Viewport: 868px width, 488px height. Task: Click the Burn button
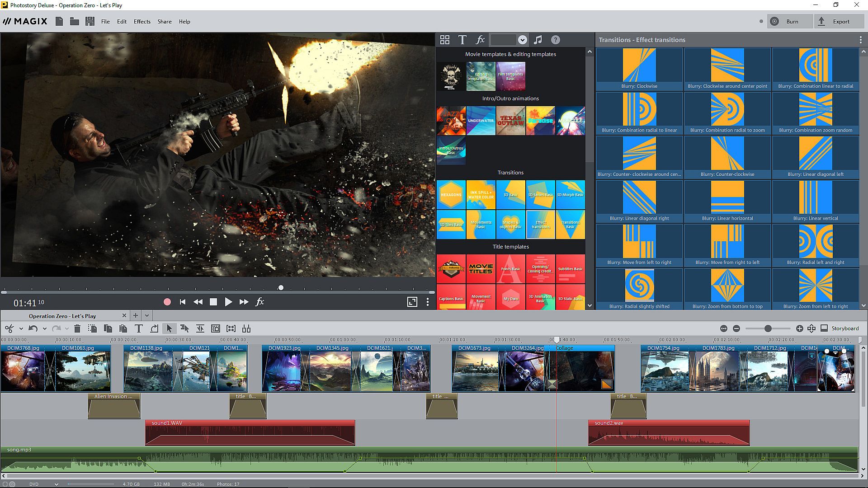pos(791,21)
